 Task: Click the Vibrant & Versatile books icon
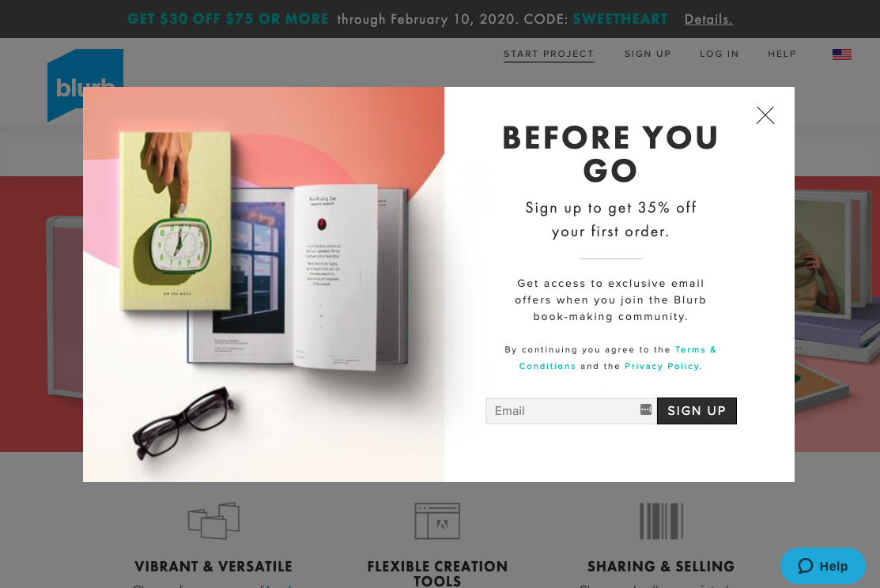click(x=213, y=521)
